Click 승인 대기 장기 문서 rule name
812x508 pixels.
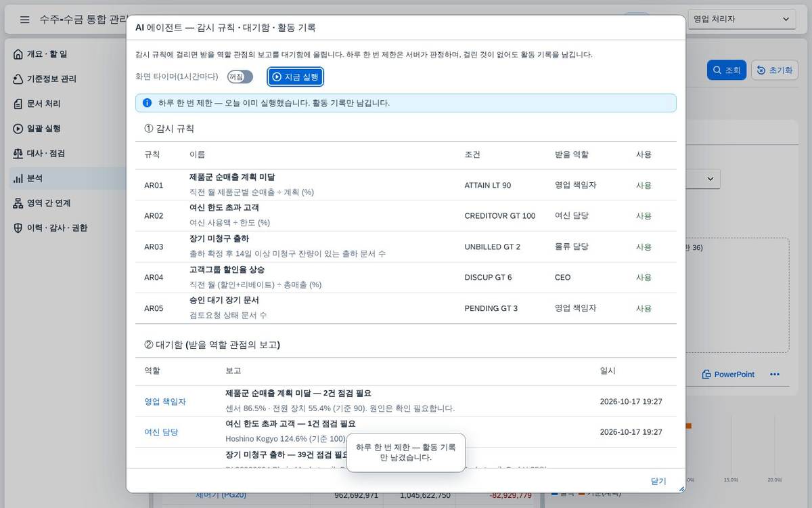pos(224,300)
